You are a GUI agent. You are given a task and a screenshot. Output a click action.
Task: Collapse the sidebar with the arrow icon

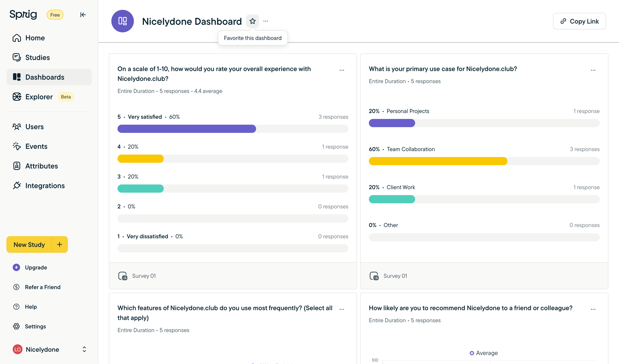click(x=83, y=15)
